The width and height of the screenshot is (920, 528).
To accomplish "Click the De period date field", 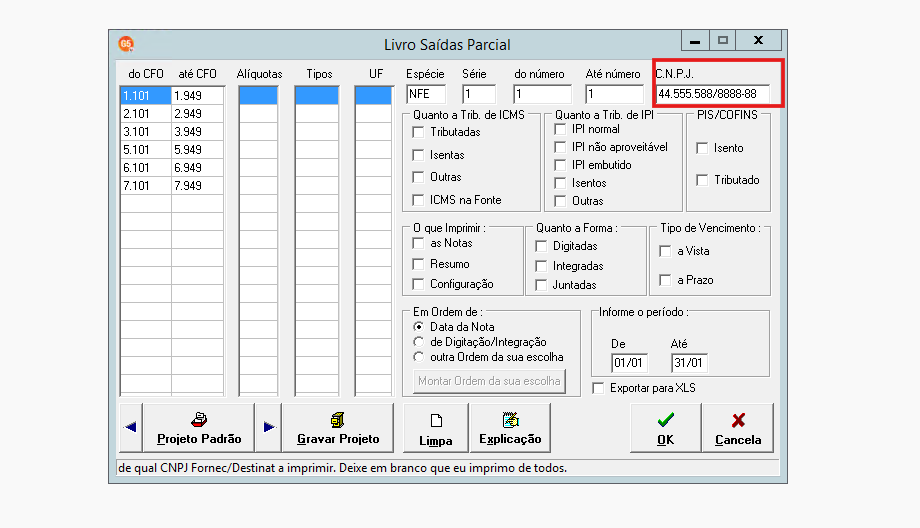I will click(x=630, y=363).
